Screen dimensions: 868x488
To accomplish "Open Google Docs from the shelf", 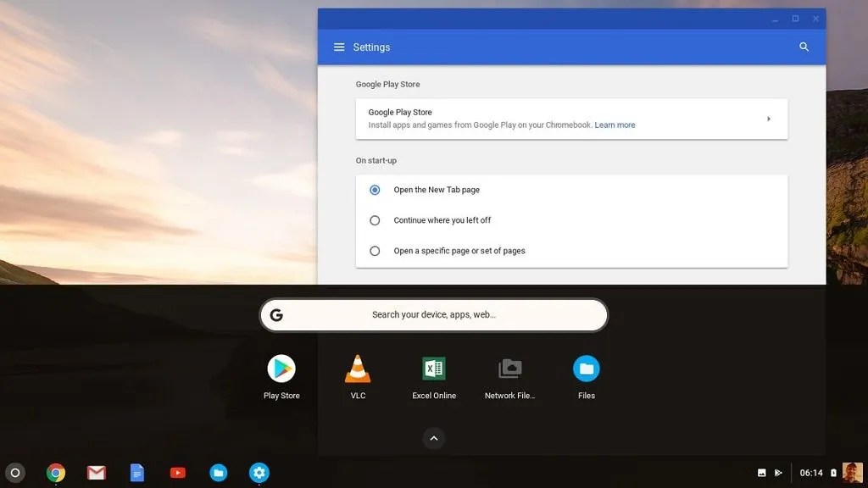I will 136,473.
